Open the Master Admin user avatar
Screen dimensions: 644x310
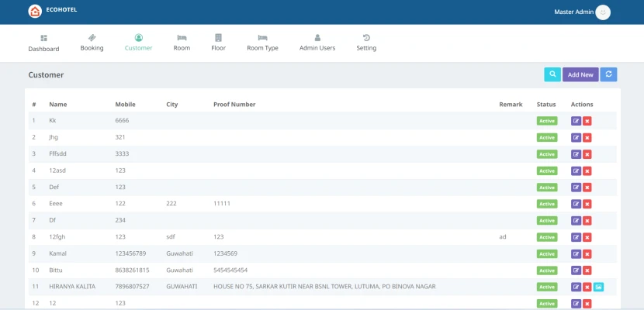[604, 12]
